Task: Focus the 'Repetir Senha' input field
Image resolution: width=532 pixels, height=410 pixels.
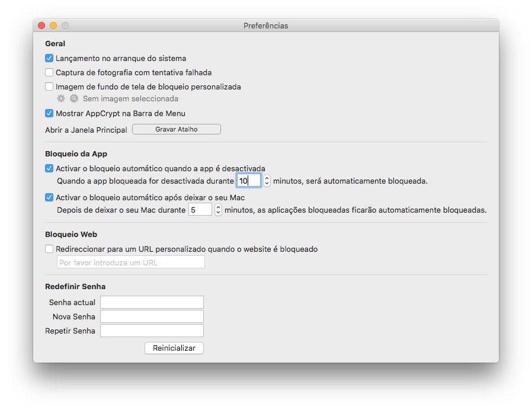Action: point(152,331)
